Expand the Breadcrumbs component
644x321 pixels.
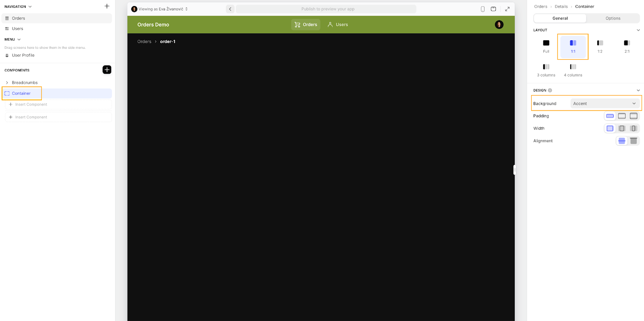[x=7, y=83]
